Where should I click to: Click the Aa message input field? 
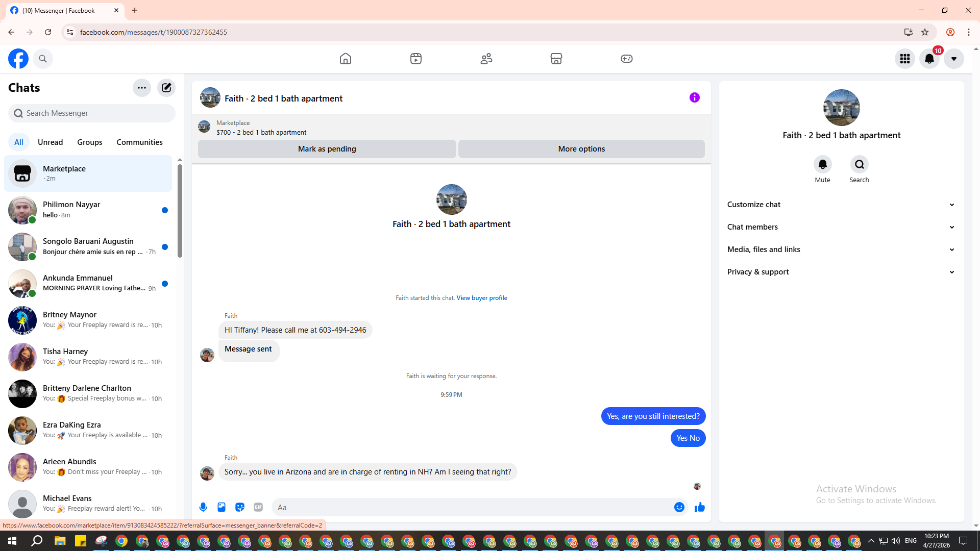click(x=472, y=508)
